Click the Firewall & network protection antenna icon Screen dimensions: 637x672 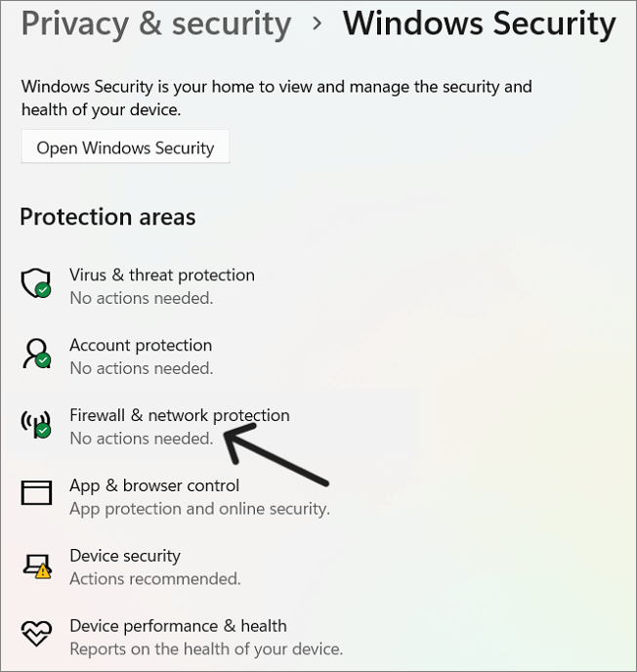36,424
